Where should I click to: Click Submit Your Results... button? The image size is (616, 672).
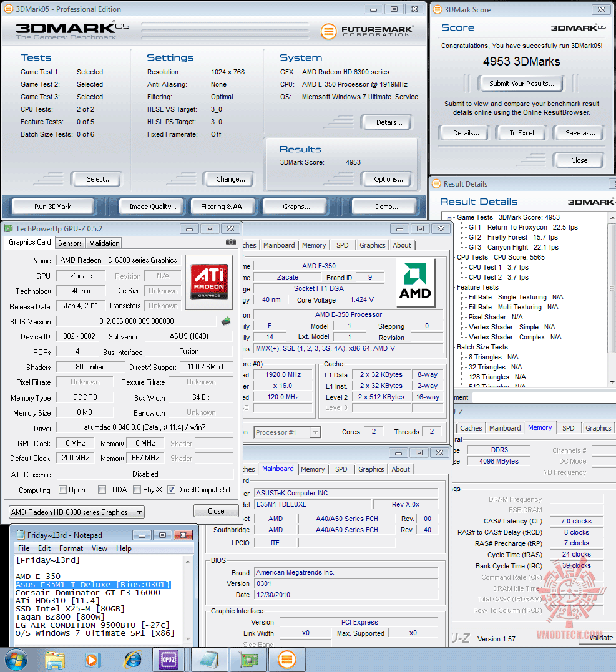pyautogui.click(x=522, y=84)
